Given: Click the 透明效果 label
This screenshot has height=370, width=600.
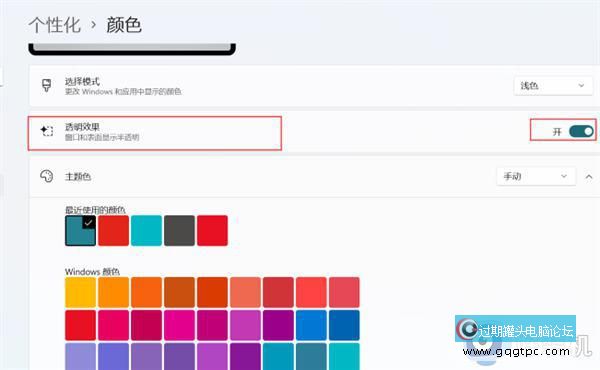Looking at the screenshot, I should (82, 127).
